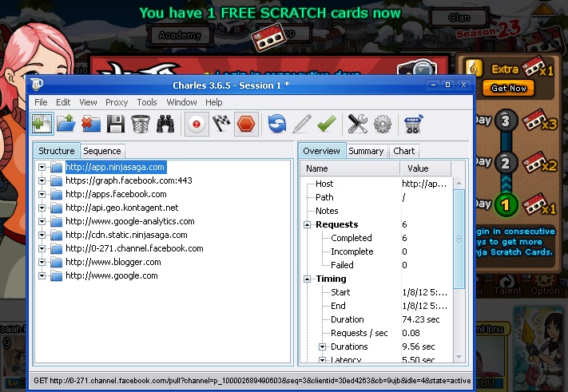Open the Proxy menu

coord(117,102)
